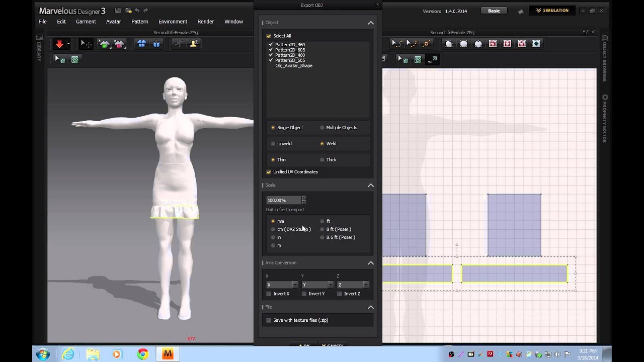Select the edit curvature tool in 2D toolbar

(397, 44)
